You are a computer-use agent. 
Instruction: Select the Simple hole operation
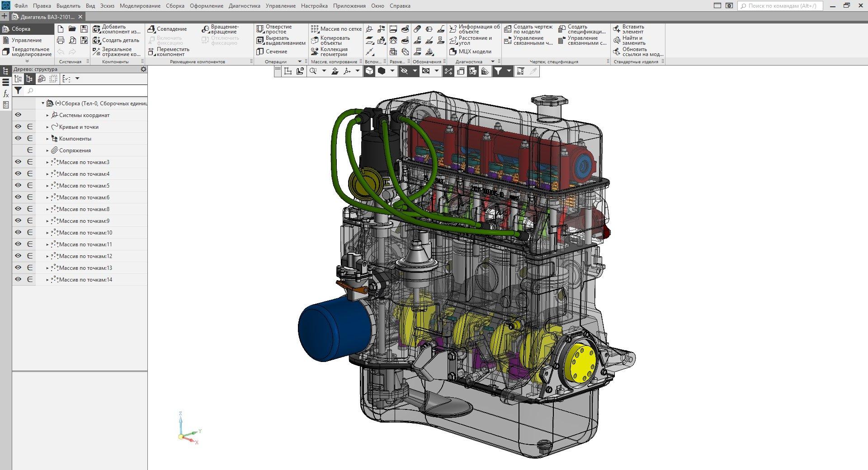click(275, 29)
